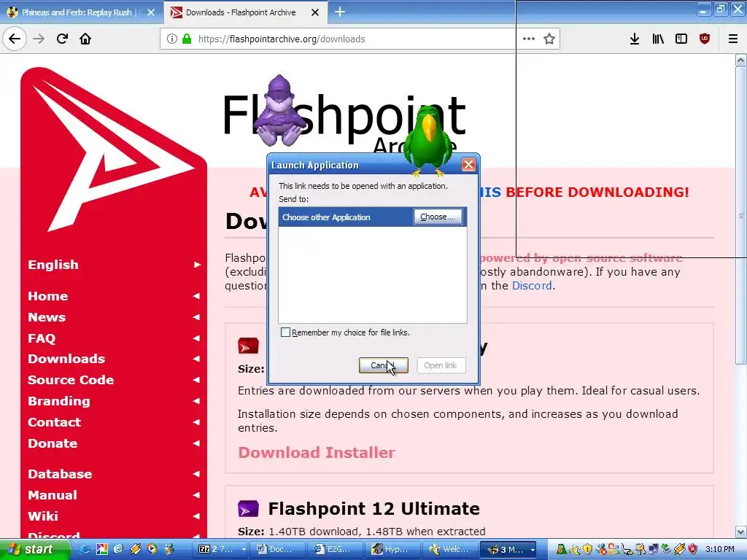The image size is (747, 560).
Task: Open Wiki in the sidebar
Action: pyautogui.click(x=43, y=516)
